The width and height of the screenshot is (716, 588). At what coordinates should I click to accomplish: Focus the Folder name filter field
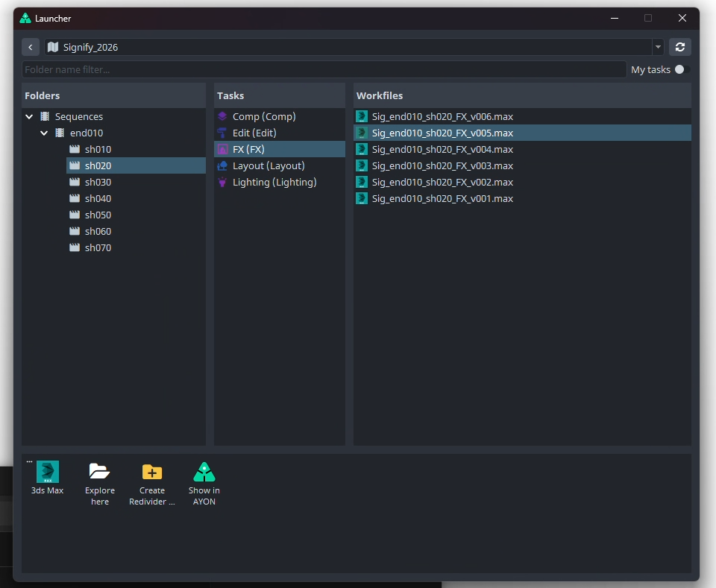pyautogui.click(x=324, y=69)
